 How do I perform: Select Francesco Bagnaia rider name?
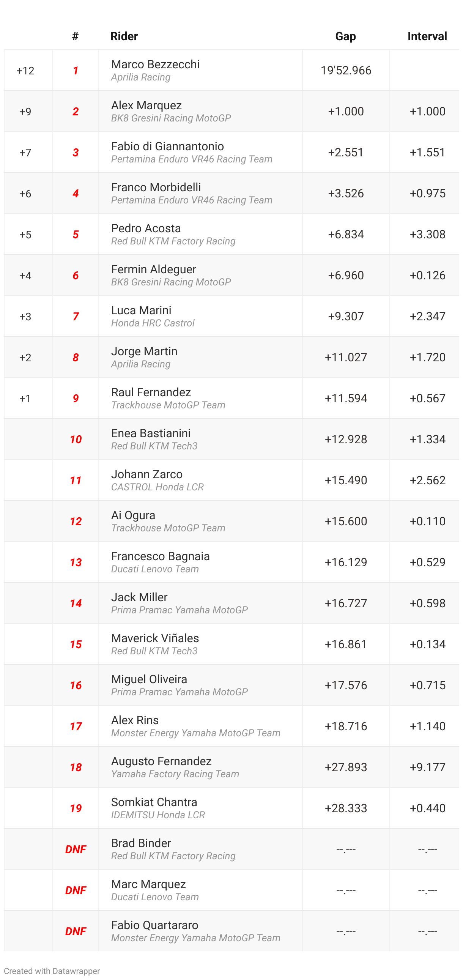tap(160, 556)
